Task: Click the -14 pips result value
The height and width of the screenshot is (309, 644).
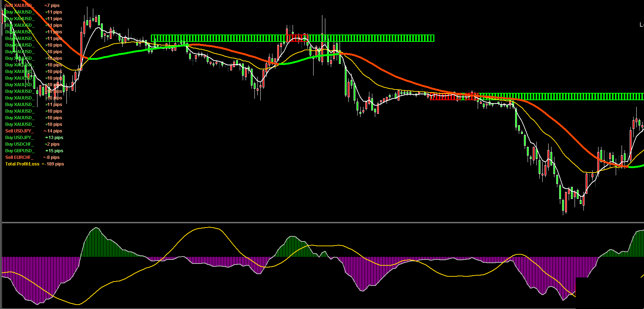Action: (x=54, y=131)
